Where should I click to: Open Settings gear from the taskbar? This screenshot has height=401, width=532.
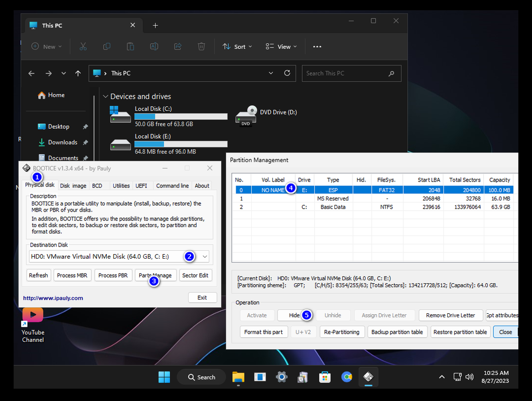pyautogui.click(x=282, y=377)
